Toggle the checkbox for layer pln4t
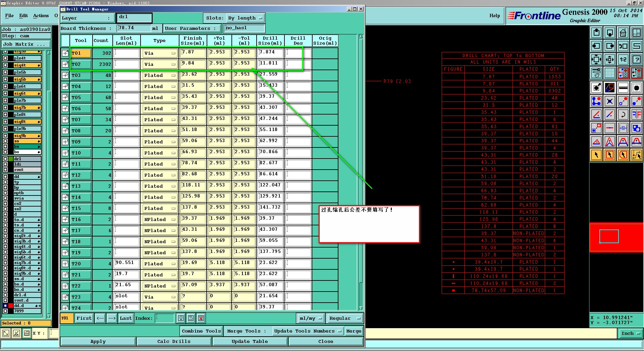This screenshot has width=644, height=351. click(x=5, y=58)
